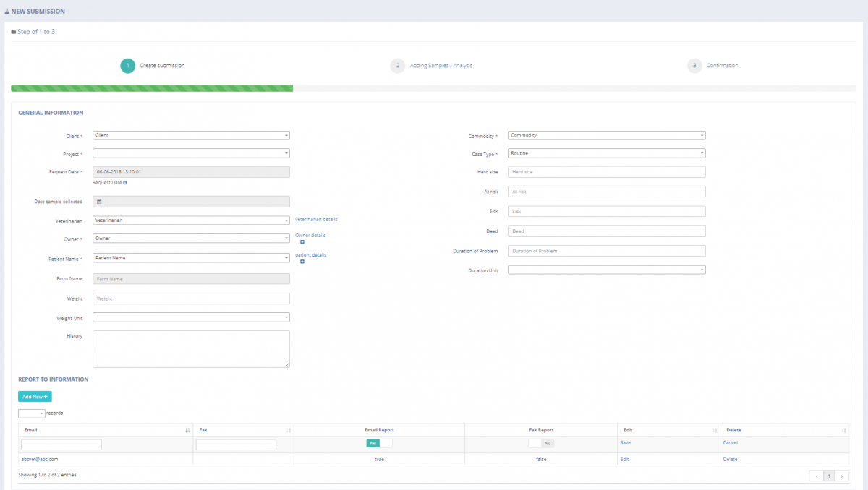
Task: Open the veterinarian details link
Action: point(316,219)
